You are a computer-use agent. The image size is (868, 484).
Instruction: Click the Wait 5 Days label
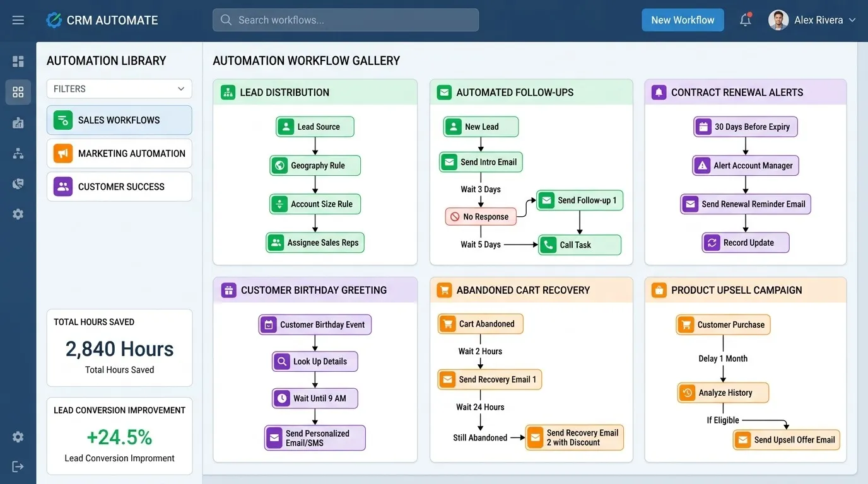pyautogui.click(x=481, y=245)
